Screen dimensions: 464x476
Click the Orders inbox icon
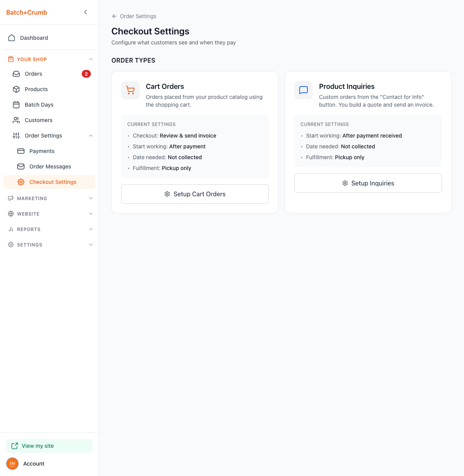(16, 74)
